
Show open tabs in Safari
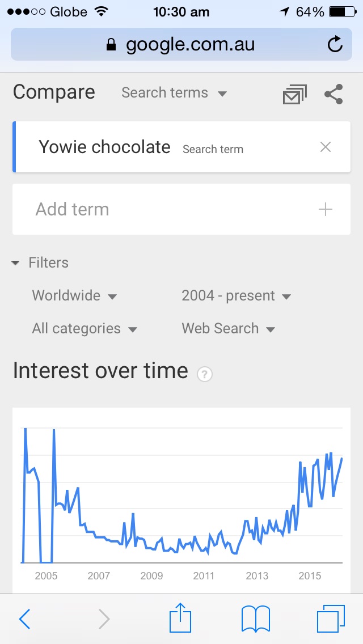click(x=331, y=618)
